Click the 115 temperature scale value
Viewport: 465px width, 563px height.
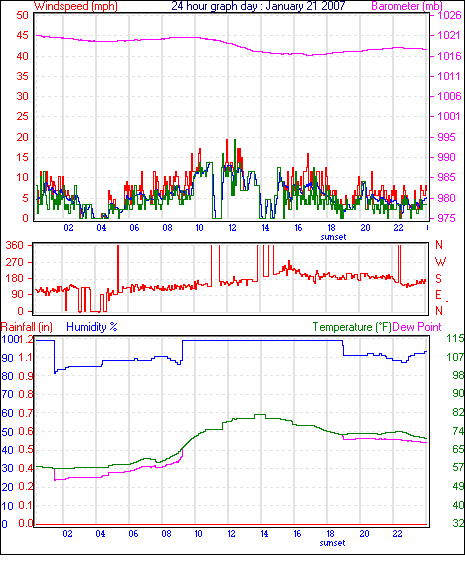[455, 338]
